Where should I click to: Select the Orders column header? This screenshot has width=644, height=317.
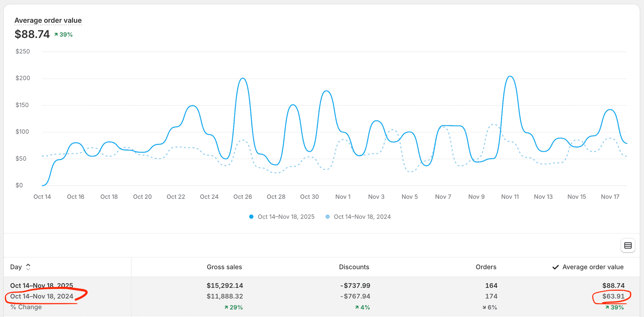tap(486, 267)
